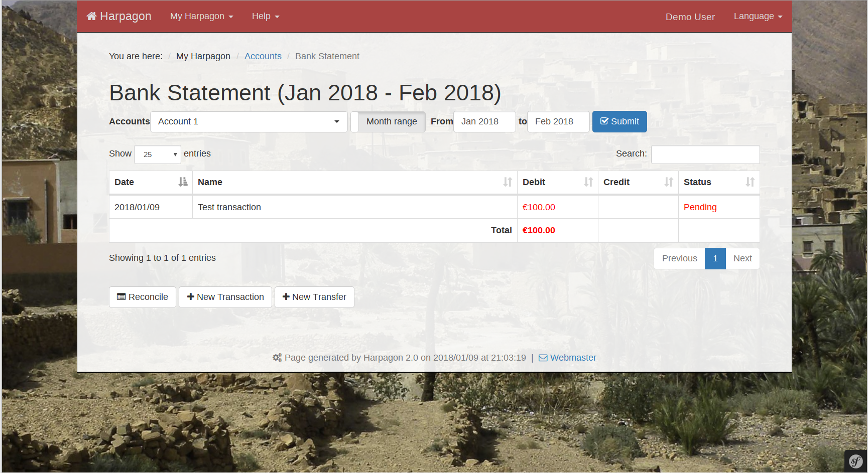Open the Show entries dropdown
The width and height of the screenshot is (868, 473).
point(157,154)
